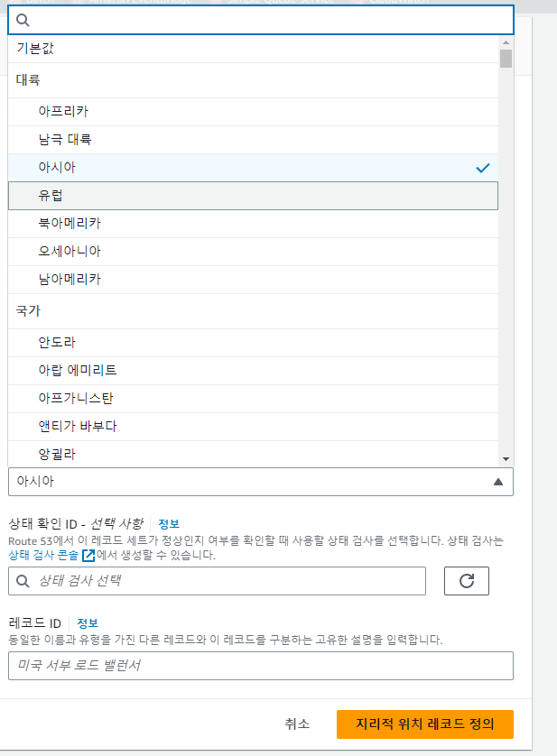This screenshot has height=756, width=557.
Task: Click the checkmark next to 아시아
Action: click(x=482, y=168)
